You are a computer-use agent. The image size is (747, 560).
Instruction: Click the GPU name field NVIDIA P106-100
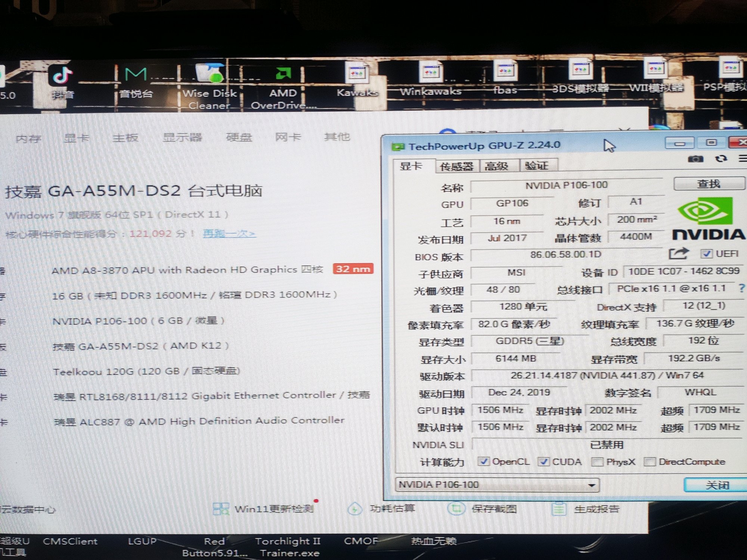[x=566, y=186]
